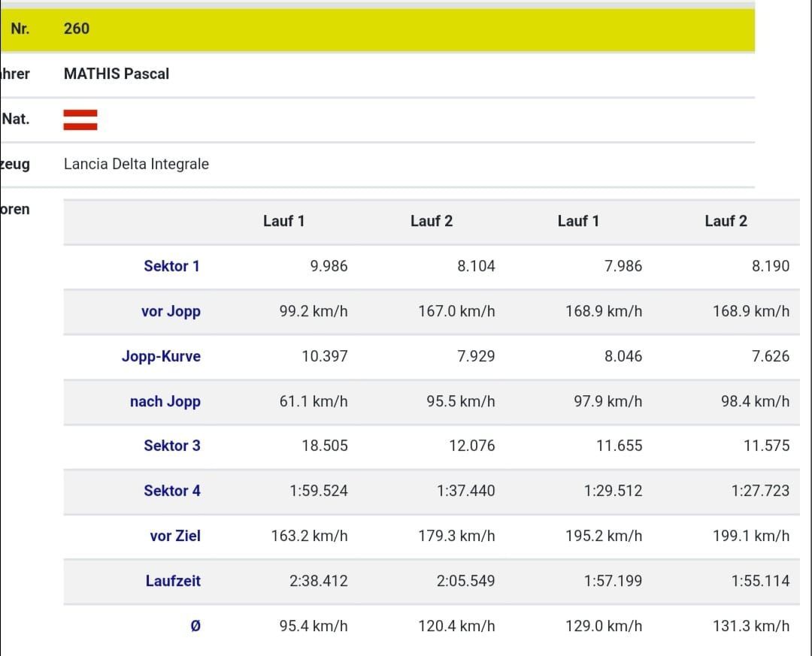Click the Jopp-Kurve time 7.626
This screenshot has height=656, width=812.
click(771, 356)
